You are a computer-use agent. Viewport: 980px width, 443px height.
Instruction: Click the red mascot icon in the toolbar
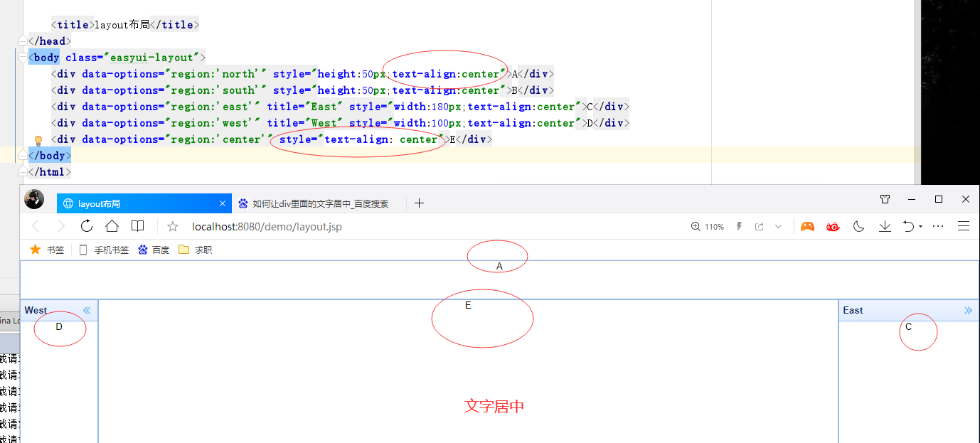tap(833, 225)
